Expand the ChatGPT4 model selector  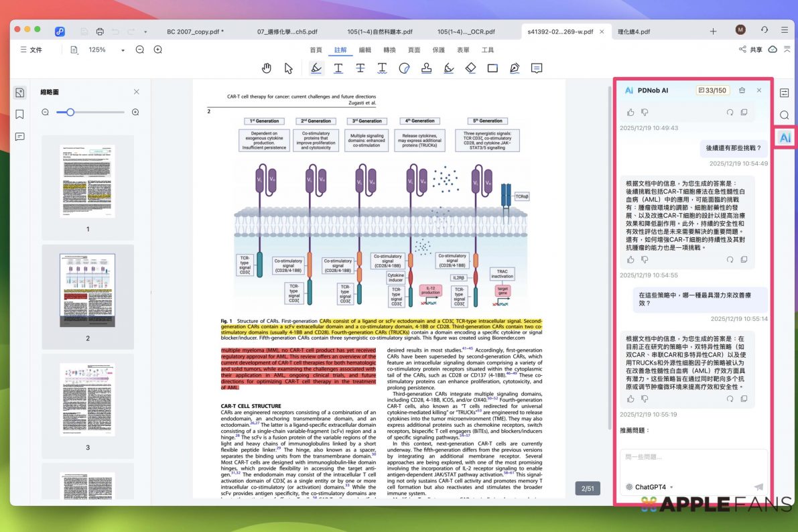(649, 487)
